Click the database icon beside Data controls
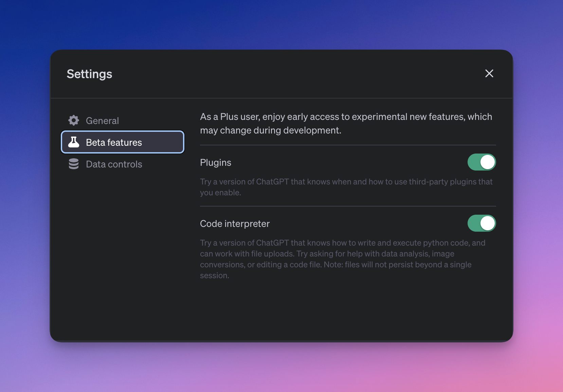 (x=74, y=164)
